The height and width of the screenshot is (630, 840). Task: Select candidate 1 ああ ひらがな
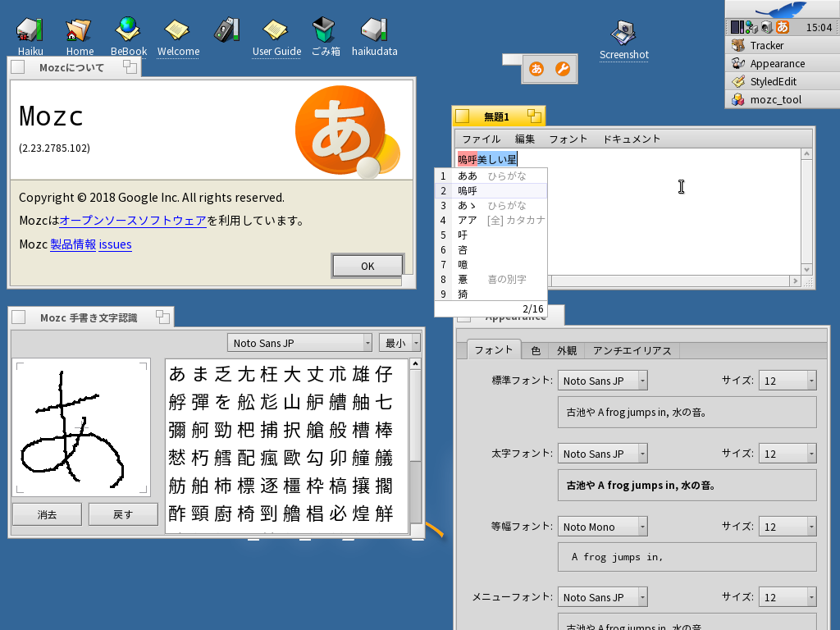click(x=491, y=176)
